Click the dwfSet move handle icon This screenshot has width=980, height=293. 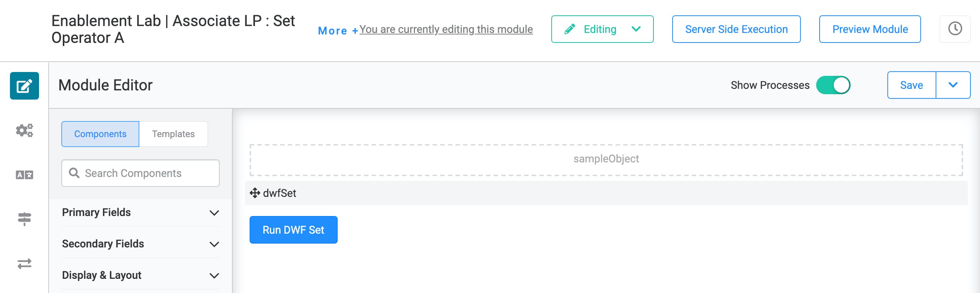click(x=255, y=193)
